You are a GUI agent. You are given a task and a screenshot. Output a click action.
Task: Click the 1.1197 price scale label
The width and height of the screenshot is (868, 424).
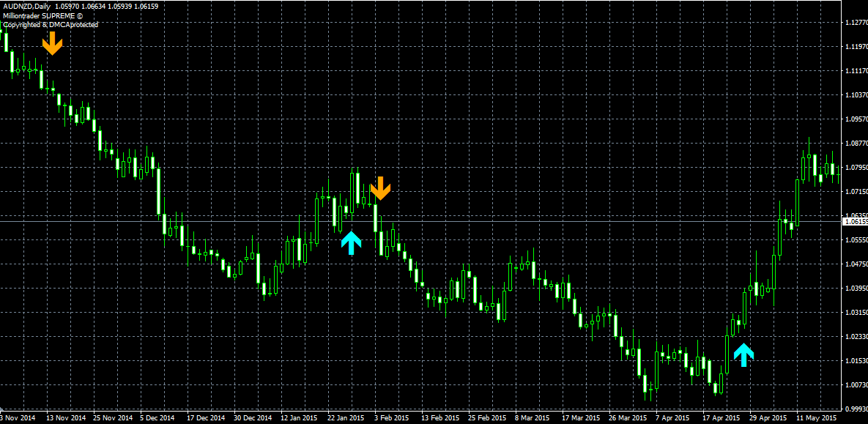click(856, 47)
